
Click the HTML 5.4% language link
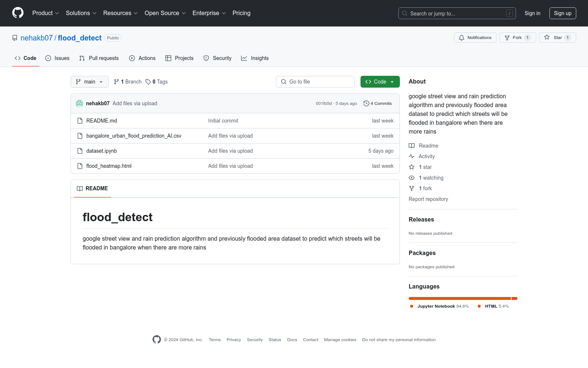pos(493,306)
